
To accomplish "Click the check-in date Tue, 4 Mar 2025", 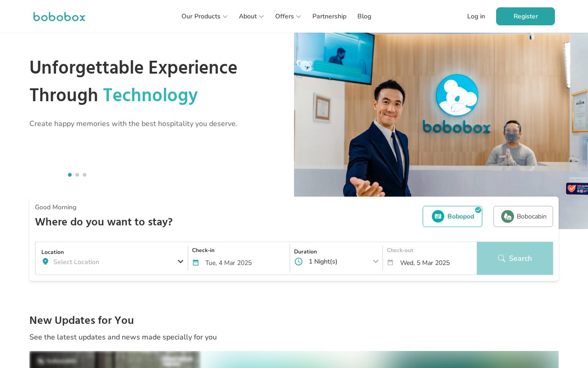I will (229, 263).
